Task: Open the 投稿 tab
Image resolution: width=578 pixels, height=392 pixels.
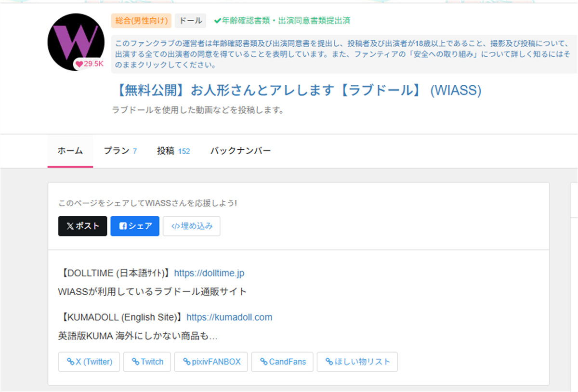Action: coord(173,151)
